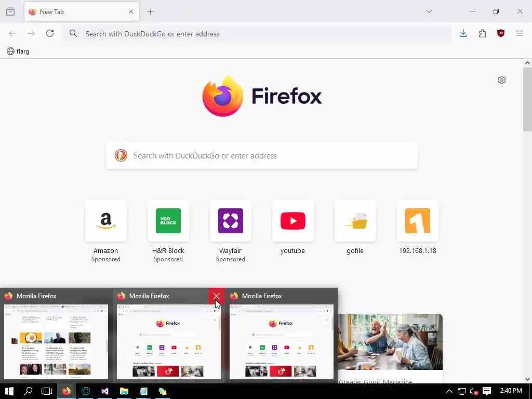The image size is (532, 399).
Task: Open Task View on taskbar
Action: pos(47,391)
